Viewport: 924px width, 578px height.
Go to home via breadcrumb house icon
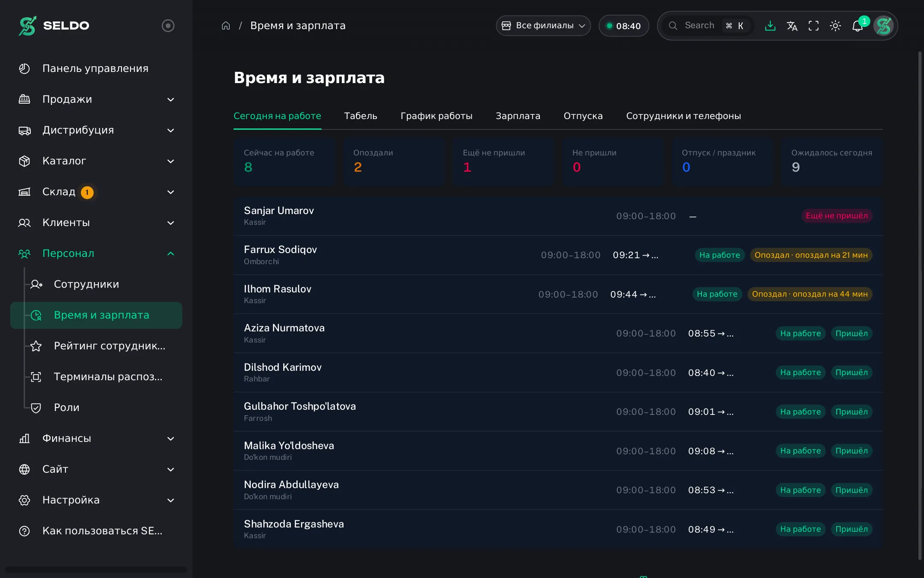tap(226, 26)
